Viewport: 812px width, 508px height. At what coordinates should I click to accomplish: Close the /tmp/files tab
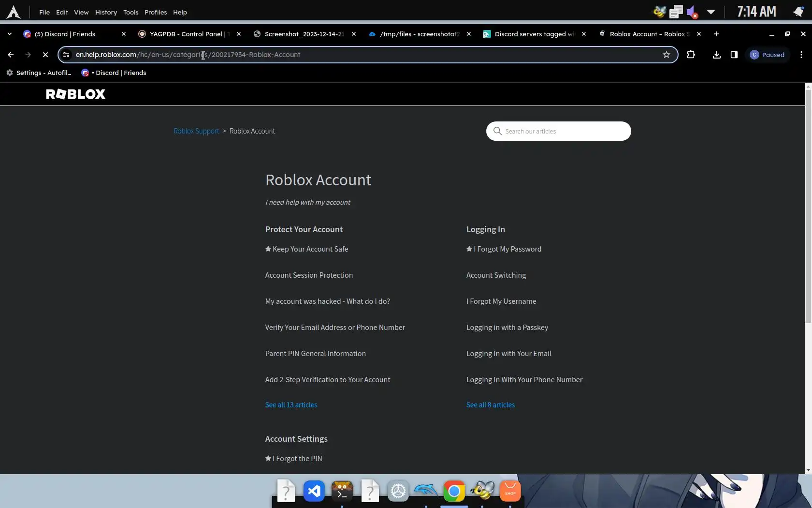(469, 34)
